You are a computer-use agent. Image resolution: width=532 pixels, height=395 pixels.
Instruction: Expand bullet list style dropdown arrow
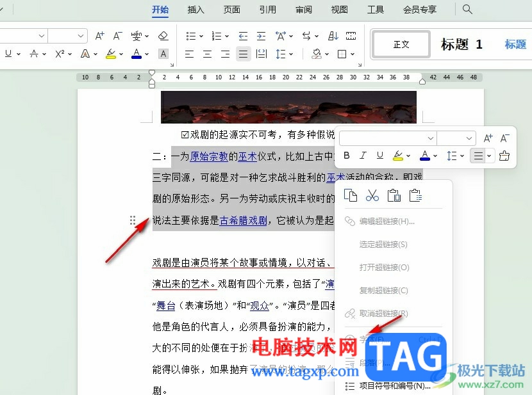tap(201, 36)
